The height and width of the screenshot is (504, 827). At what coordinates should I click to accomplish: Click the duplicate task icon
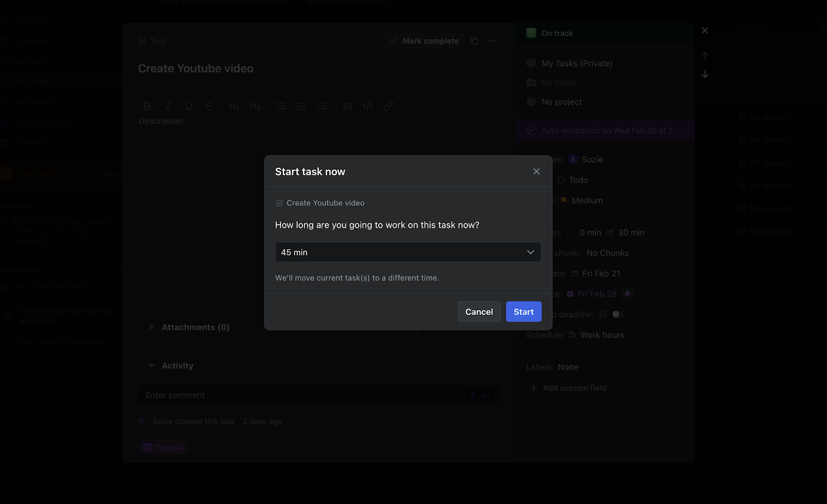tap(474, 41)
